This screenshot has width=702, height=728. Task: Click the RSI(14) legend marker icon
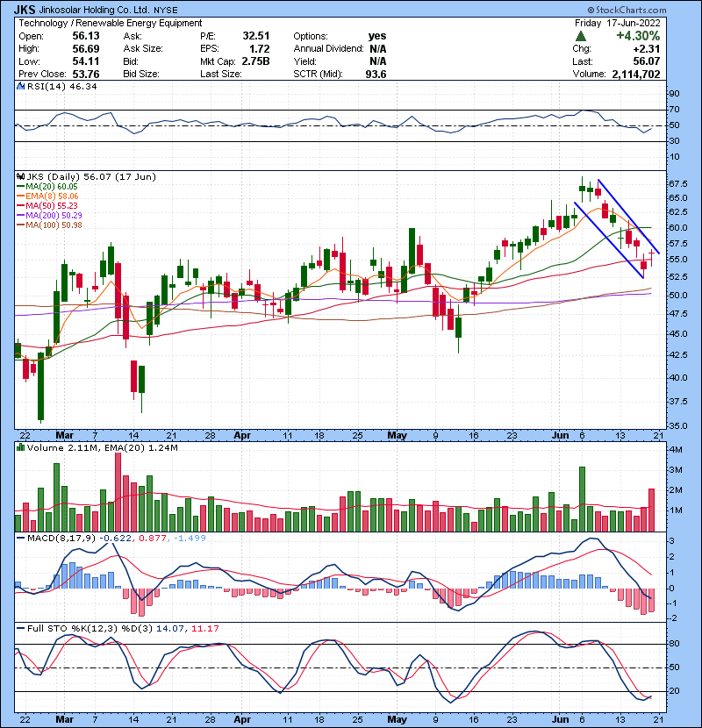[19, 88]
